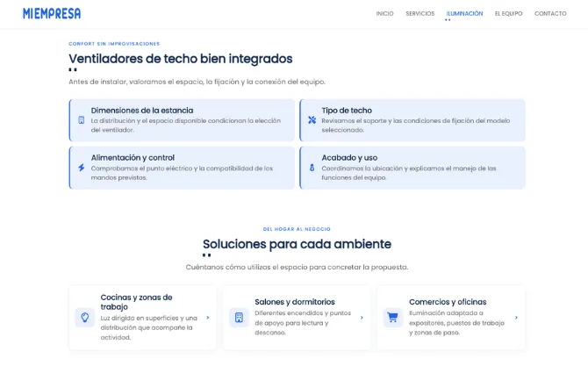Click the building icon in Salones y dormitorios card
Image resolution: width=588 pixels, height=366 pixels.
(239, 318)
